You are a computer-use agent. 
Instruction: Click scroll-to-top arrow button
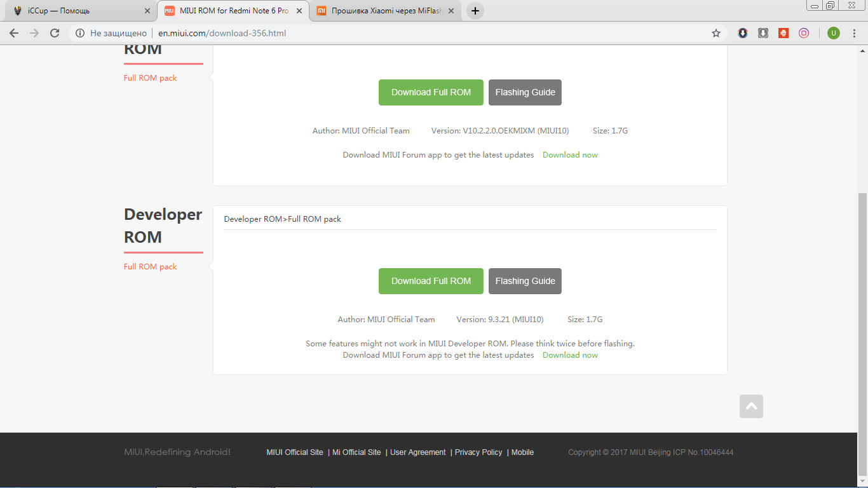(751, 407)
